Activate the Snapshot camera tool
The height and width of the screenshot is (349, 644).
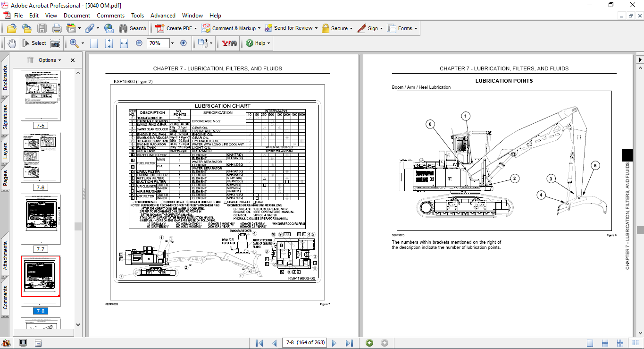point(55,43)
